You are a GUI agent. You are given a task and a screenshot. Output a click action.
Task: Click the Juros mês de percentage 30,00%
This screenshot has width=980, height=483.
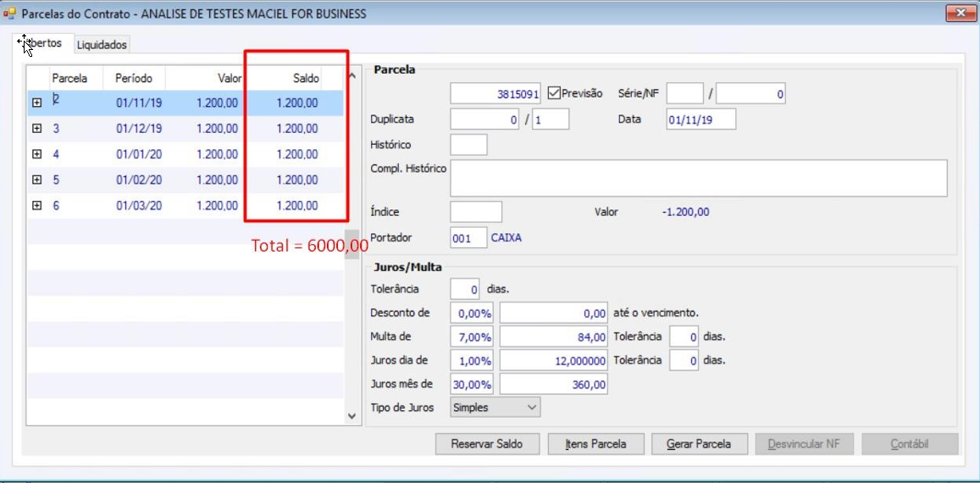[x=472, y=384]
